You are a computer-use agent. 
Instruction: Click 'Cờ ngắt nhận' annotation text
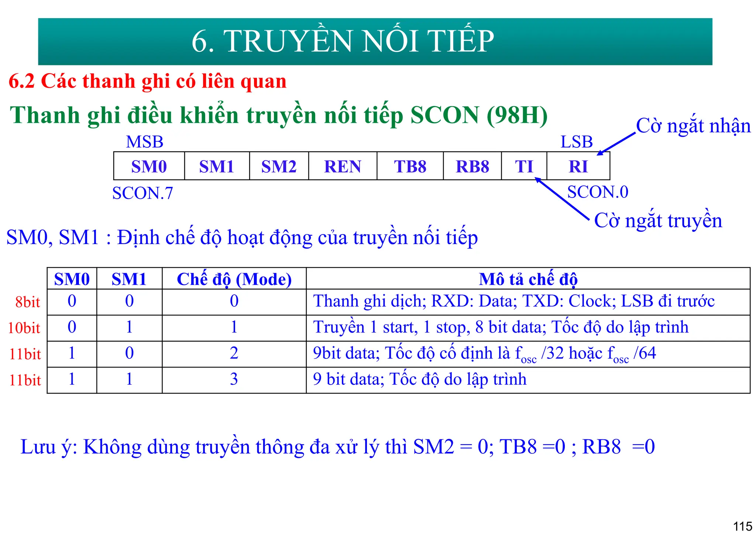point(693,126)
